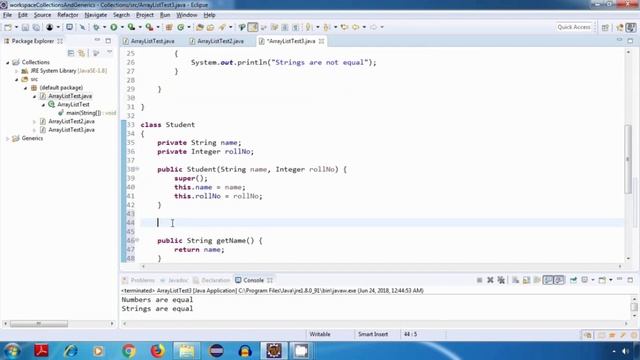
Task: Open Adobe Reader from the Windows taskbar
Action: pyautogui.click(x=41, y=351)
